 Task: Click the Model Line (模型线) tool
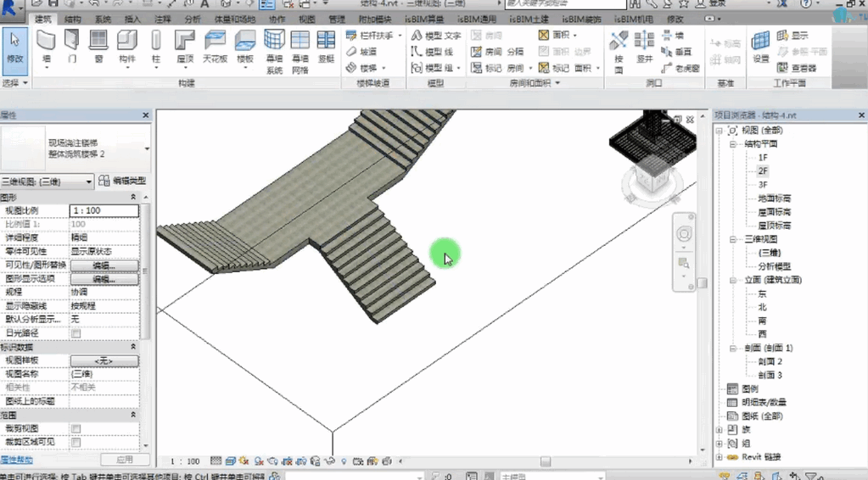click(433, 52)
